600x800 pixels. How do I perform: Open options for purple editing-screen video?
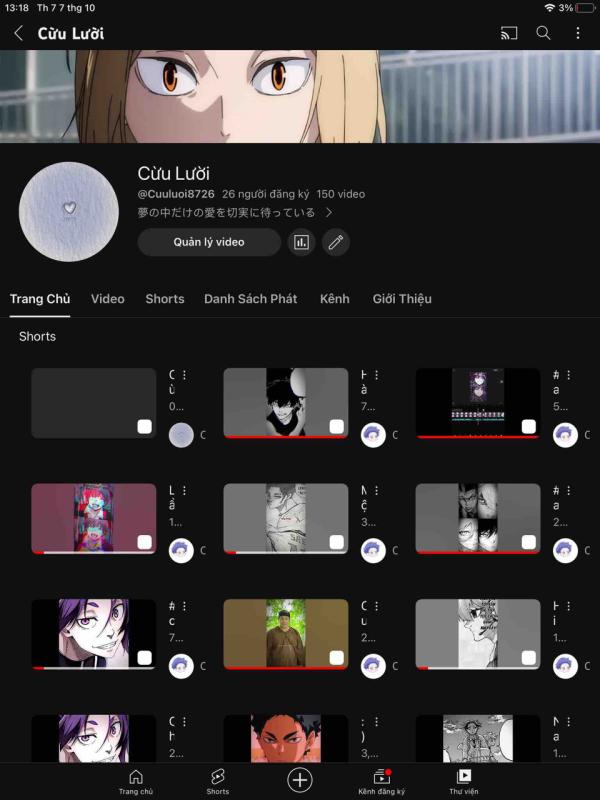568,375
